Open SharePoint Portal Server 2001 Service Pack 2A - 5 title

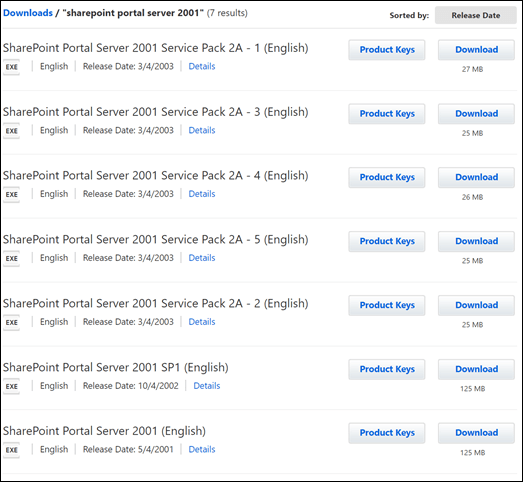click(x=155, y=240)
